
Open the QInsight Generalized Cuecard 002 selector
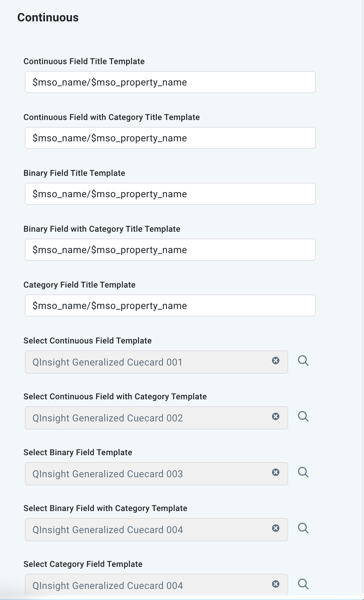point(145,418)
